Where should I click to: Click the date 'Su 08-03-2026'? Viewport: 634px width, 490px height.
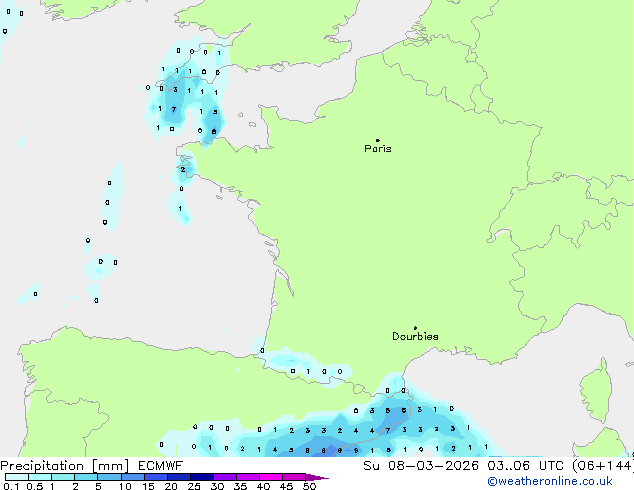[421, 466]
